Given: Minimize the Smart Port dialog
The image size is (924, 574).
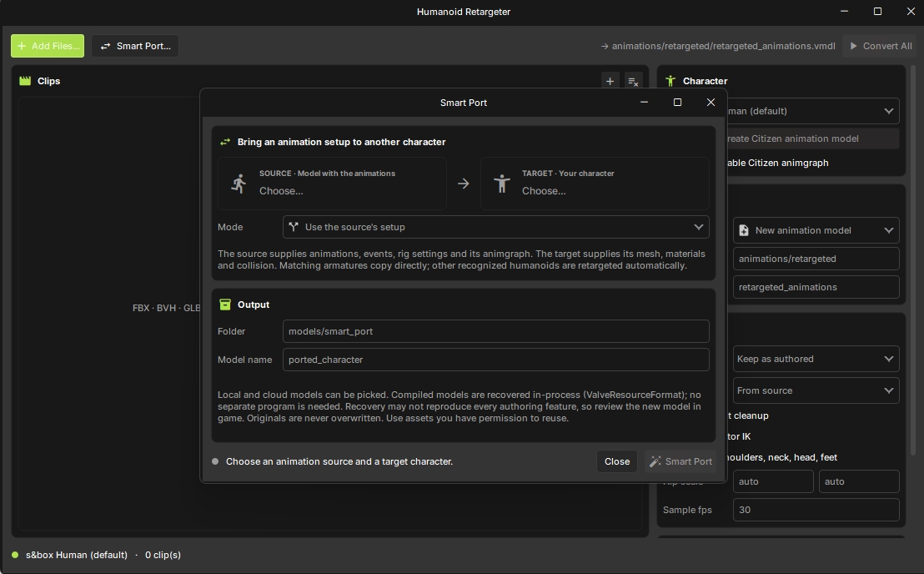Looking at the screenshot, I should coord(644,102).
